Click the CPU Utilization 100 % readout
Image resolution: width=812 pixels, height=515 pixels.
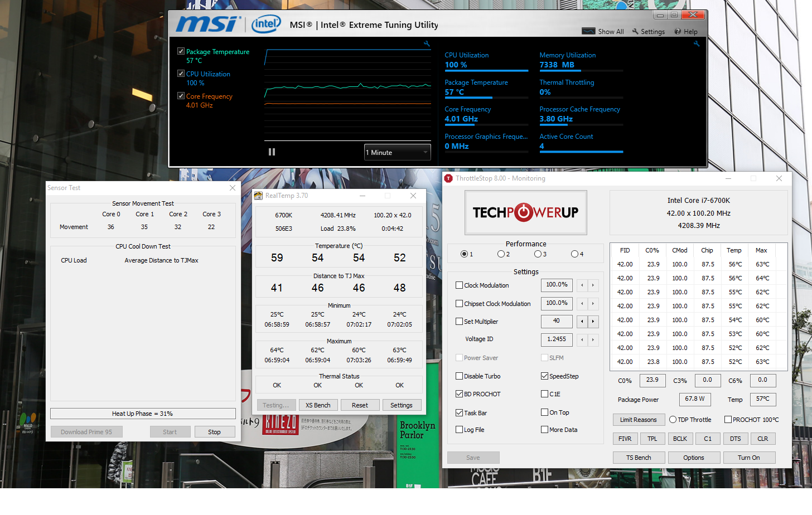456,65
